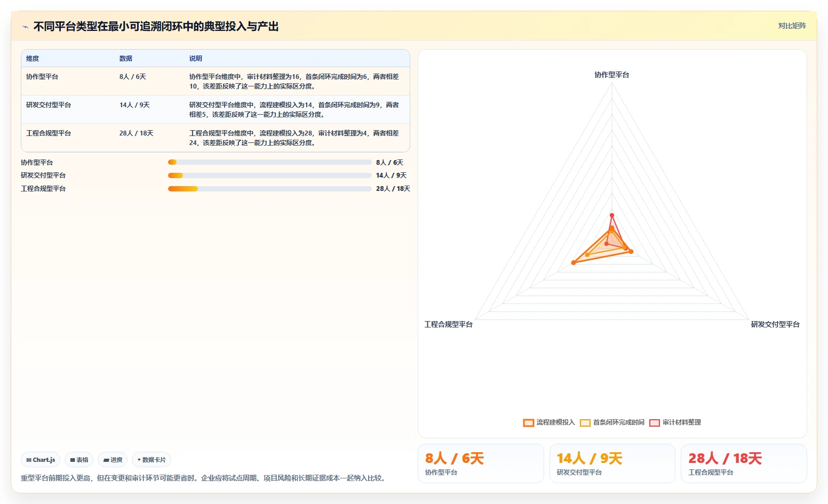Click the orange radar point toward 工程合规型平台

pyautogui.click(x=574, y=262)
